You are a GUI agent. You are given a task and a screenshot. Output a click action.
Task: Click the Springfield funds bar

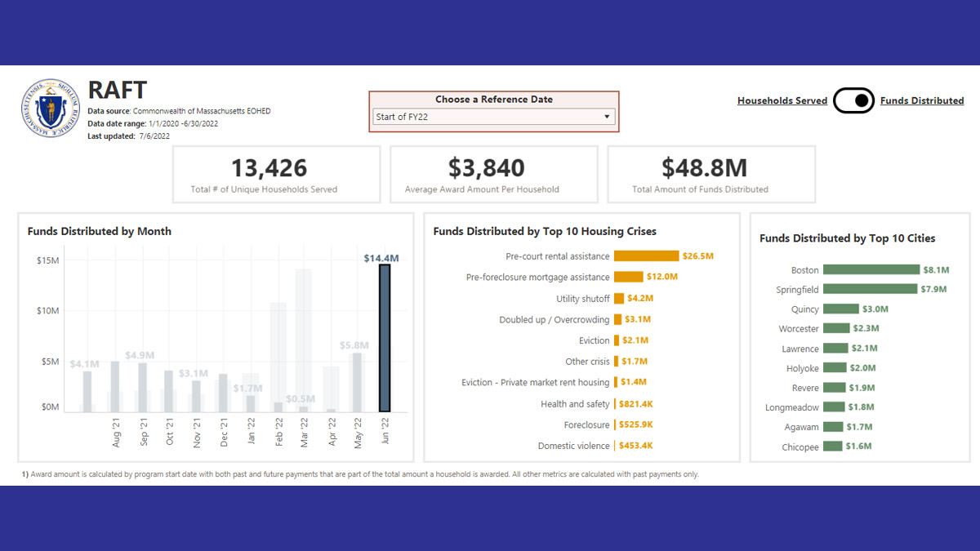point(870,289)
